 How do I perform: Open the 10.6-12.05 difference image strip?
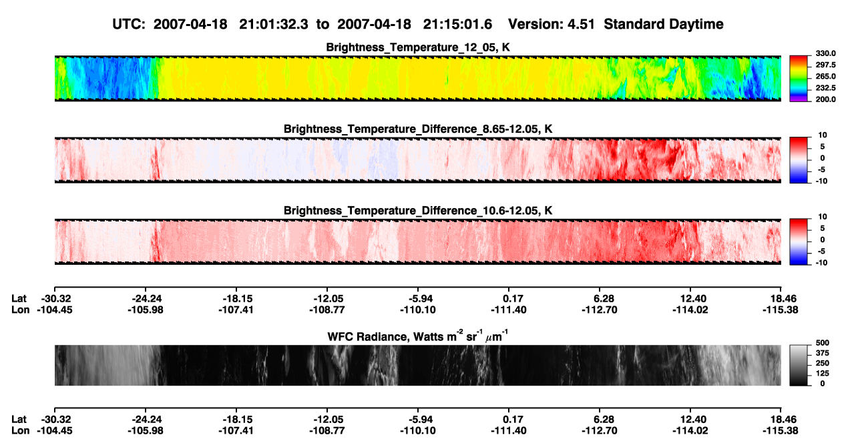417,242
